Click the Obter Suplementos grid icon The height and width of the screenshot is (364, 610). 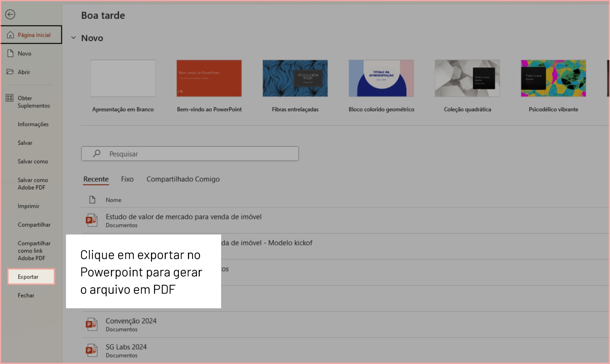tap(10, 98)
